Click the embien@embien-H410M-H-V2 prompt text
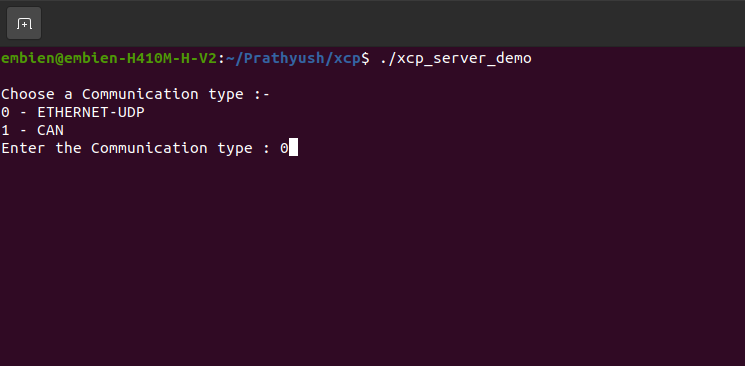 (x=109, y=58)
